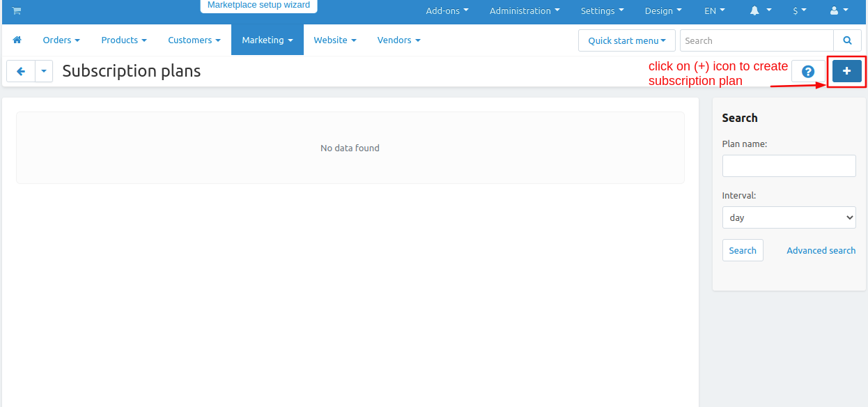Click the Subscription plans page title
The height and width of the screenshot is (407, 868).
point(132,71)
